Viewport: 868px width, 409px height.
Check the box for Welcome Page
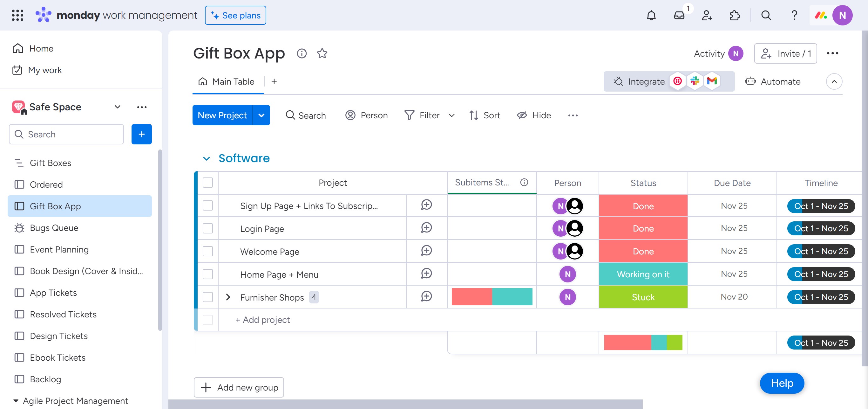coord(207,251)
